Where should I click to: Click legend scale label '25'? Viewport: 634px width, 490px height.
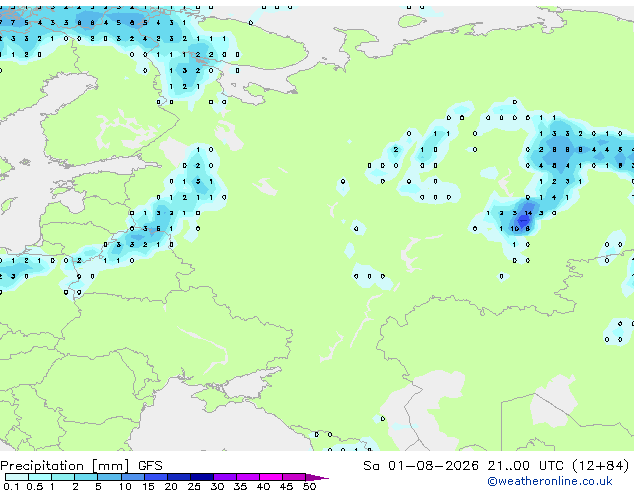tap(194, 486)
